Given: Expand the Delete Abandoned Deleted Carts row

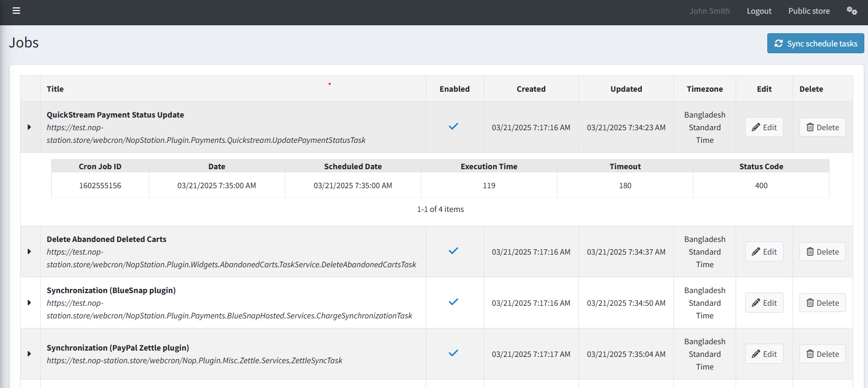Looking at the screenshot, I should (x=30, y=251).
